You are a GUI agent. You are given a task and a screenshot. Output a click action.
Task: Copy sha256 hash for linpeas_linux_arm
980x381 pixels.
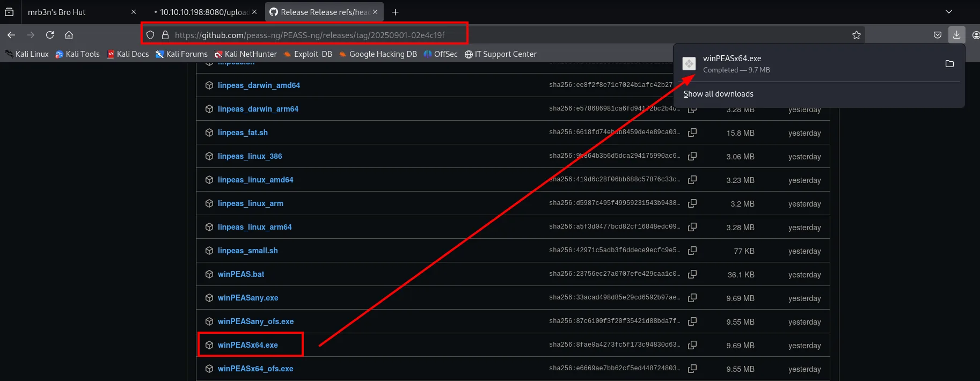point(692,203)
